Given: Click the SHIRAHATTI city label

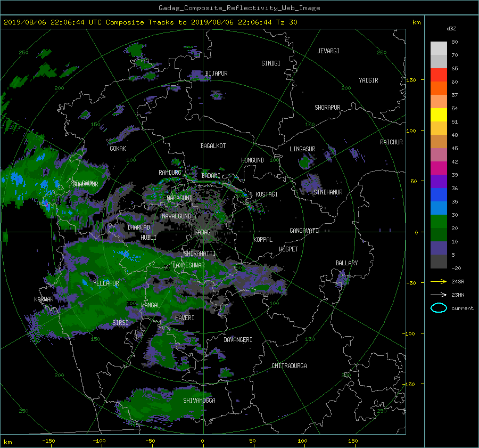Looking at the screenshot, I should coord(200,254).
